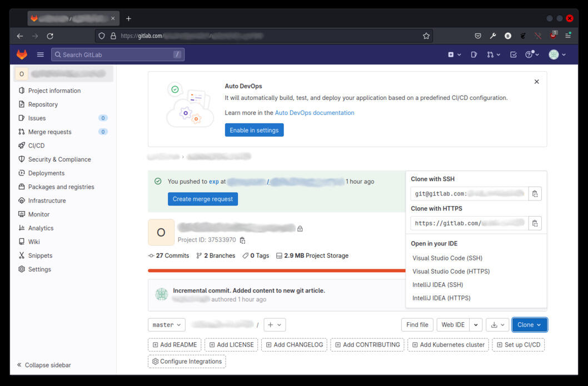Click Find file button
This screenshot has width=588, height=386.
pos(417,325)
